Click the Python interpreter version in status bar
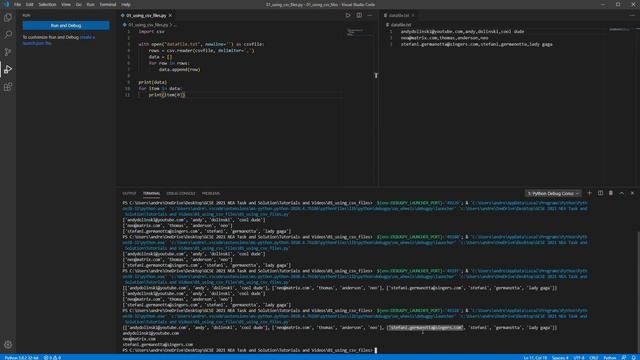Screen dimensions: 640x360 (21, 358)
